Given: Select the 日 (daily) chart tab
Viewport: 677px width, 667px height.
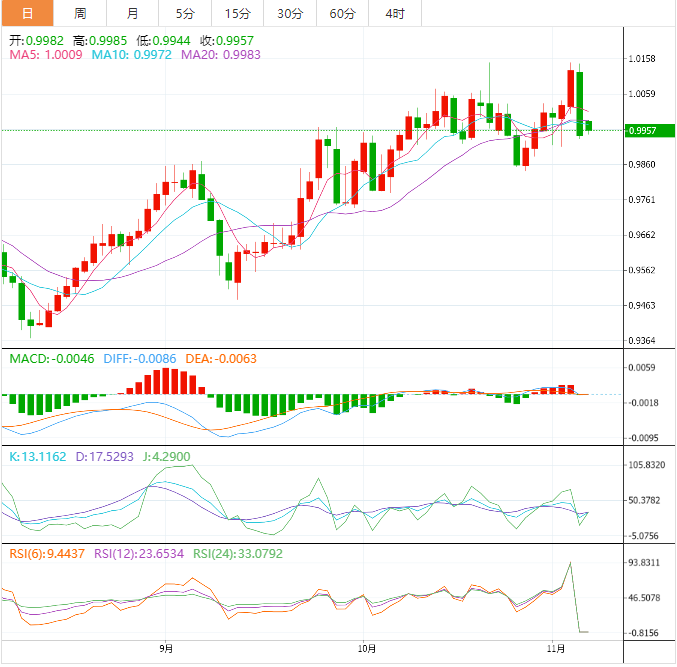Looking at the screenshot, I should coord(27,13).
